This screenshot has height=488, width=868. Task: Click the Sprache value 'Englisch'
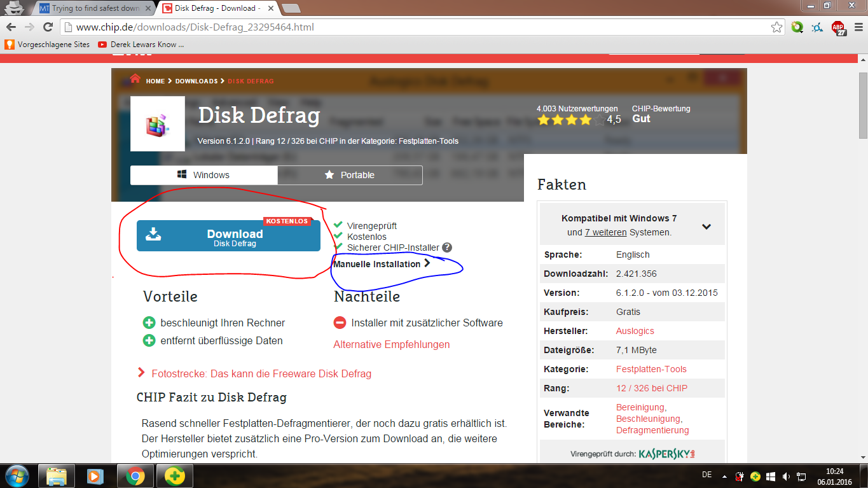tap(633, 254)
